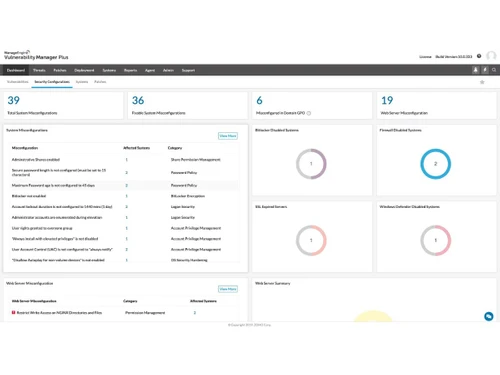Viewport: 500px width, 375px height.
Task: Click the License link
Action: coord(425,57)
